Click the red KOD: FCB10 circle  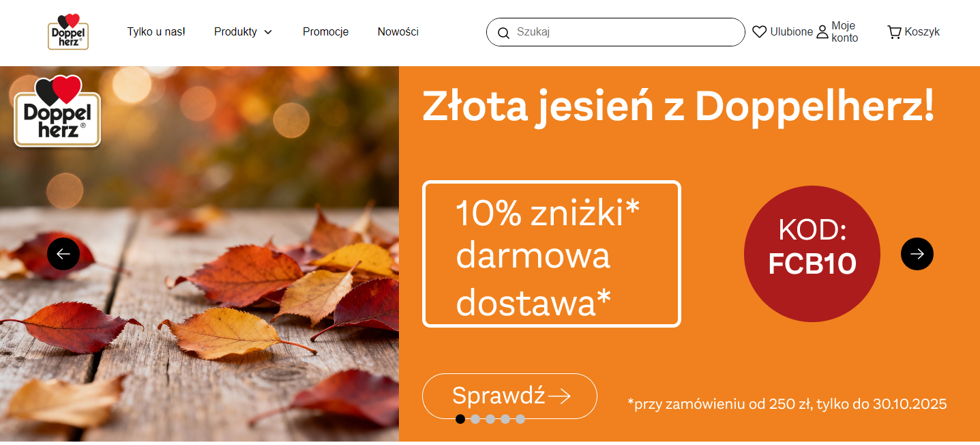click(x=812, y=254)
